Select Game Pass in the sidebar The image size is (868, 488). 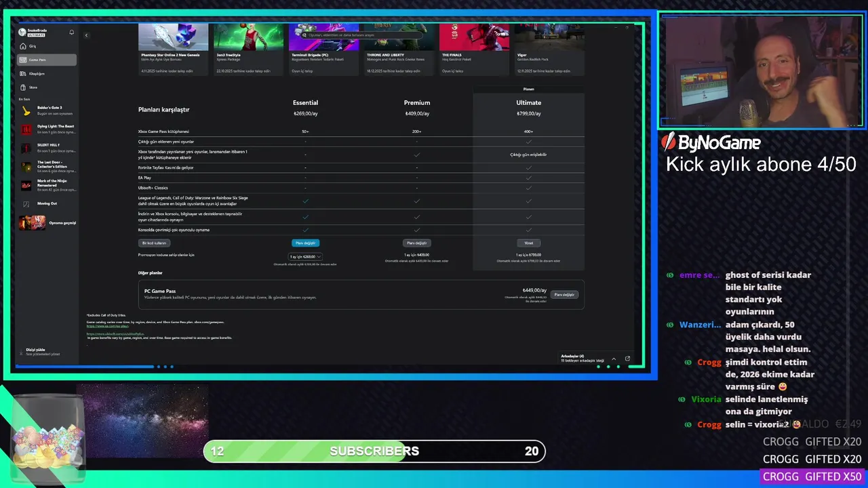point(46,60)
